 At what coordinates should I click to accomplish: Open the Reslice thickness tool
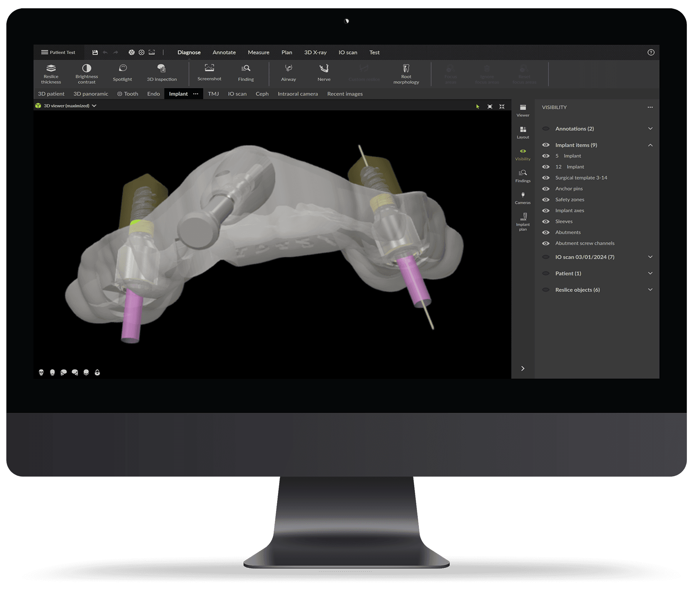pyautogui.click(x=51, y=74)
